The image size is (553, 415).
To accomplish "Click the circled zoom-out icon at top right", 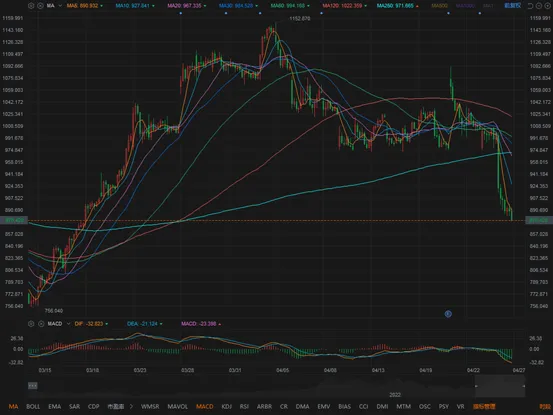I will (x=539, y=6).
